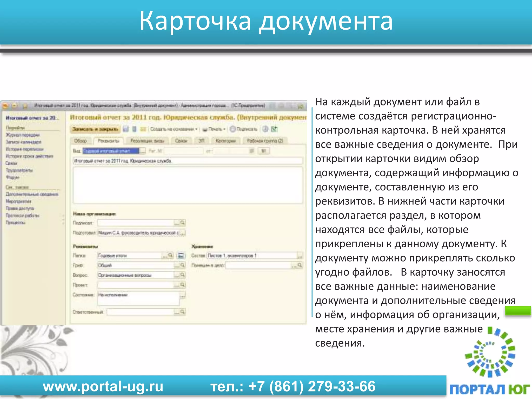The image size is (532, 399).
Task: Click the 'Гриф' field showing 'Общий'
Action: (x=136, y=265)
